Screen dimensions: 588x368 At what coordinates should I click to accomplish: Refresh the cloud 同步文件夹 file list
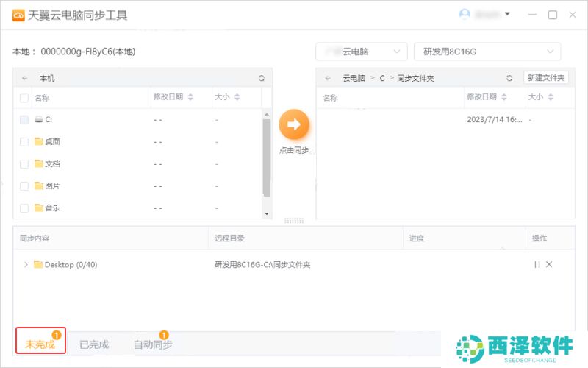tap(509, 78)
